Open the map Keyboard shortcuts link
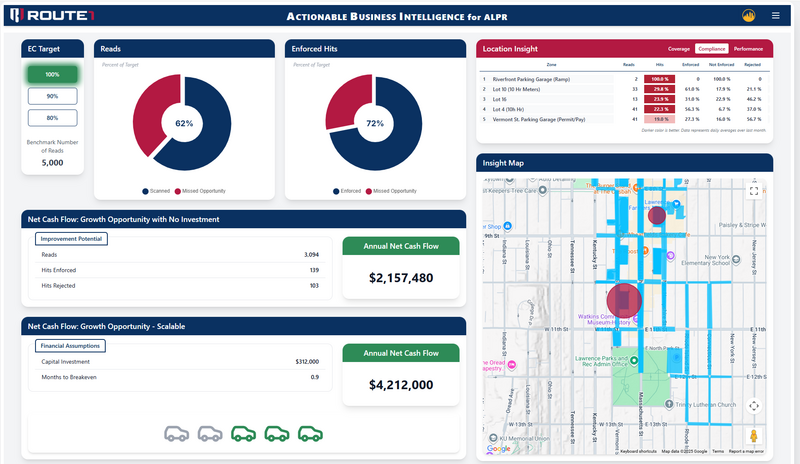 pos(640,451)
